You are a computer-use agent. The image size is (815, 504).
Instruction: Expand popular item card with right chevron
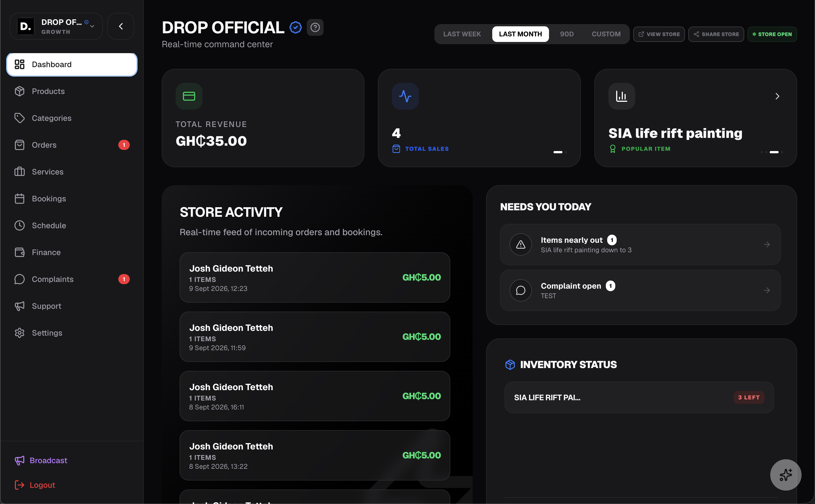tap(777, 96)
